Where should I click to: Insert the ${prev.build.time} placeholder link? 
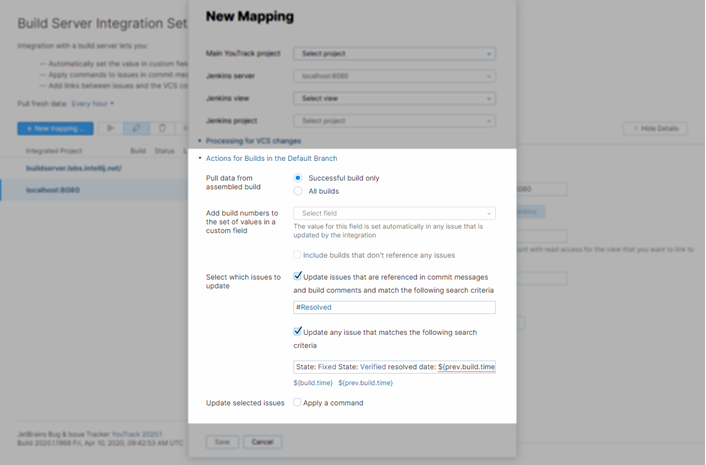tap(366, 383)
